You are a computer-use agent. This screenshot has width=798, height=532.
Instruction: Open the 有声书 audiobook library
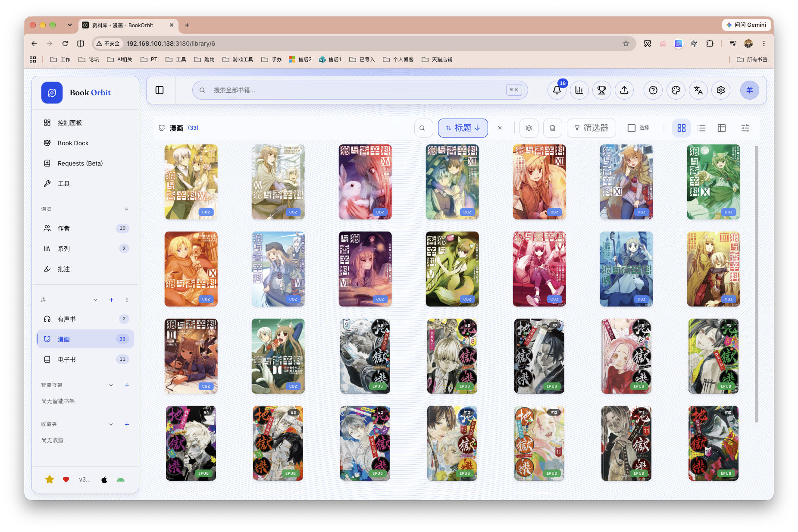(x=85, y=319)
